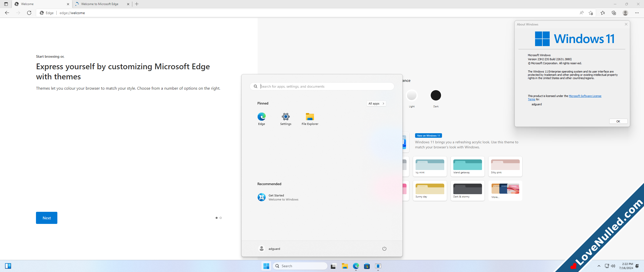The image size is (644, 272).
Task: Open the Read aloud icon in address bar
Action: click(582, 13)
